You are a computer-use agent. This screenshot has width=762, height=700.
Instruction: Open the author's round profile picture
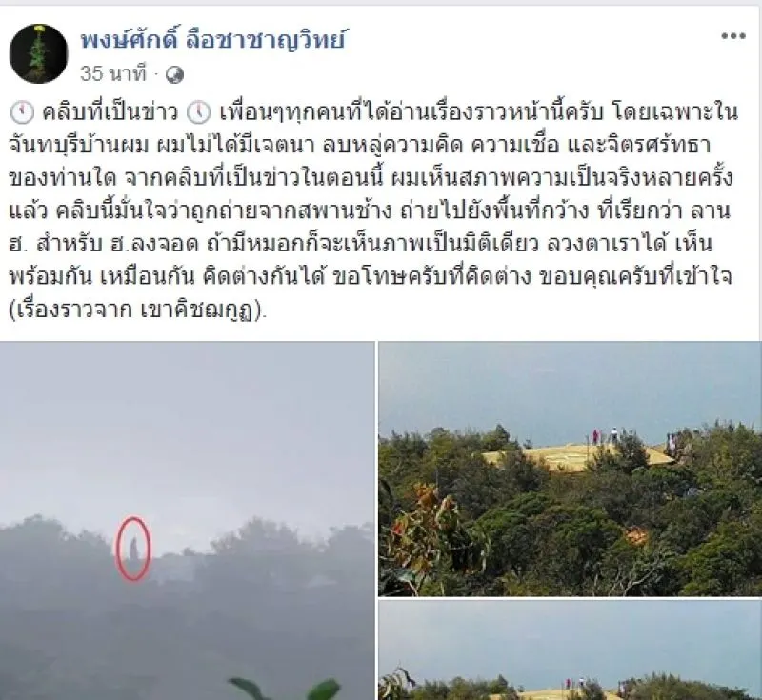click(38, 53)
